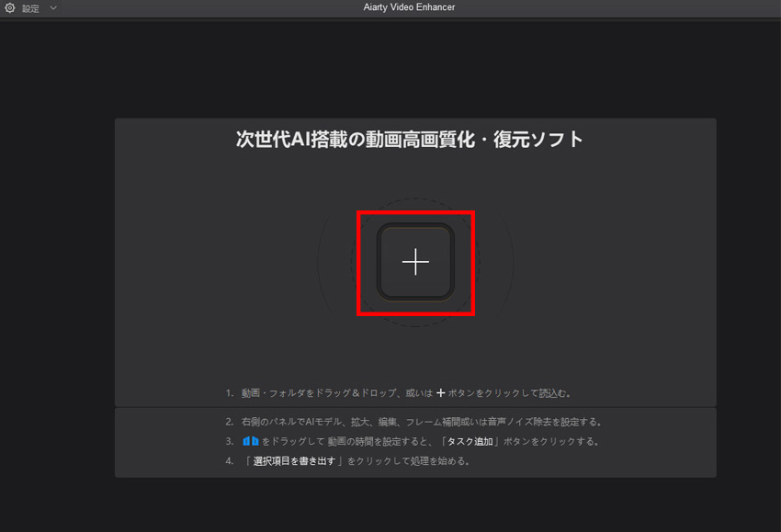Screen dimensions: 781x532
Task: Click the bold タスク追加 text in step 3
Action: [472, 441]
